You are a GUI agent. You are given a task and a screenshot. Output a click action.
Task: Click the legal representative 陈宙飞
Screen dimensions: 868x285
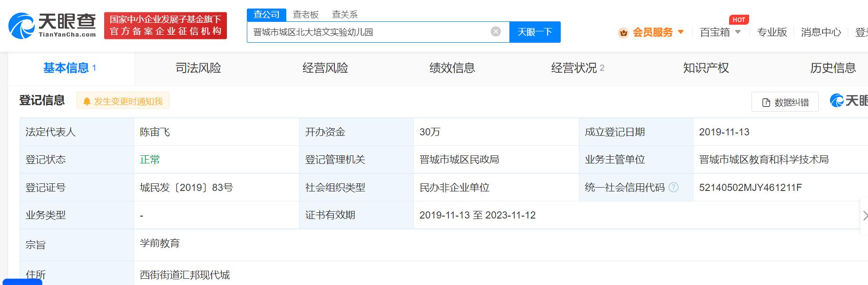[155, 132]
